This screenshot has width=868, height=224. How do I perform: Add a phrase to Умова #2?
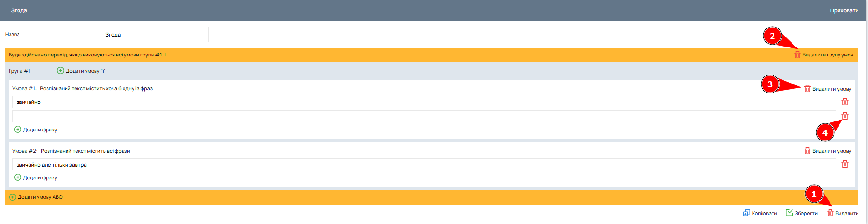(36, 177)
